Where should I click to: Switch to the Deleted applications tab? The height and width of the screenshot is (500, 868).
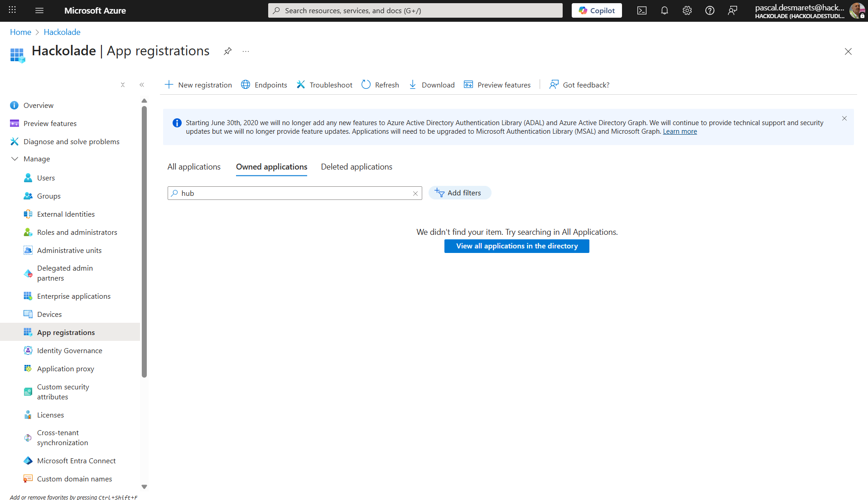click(356, 166)
